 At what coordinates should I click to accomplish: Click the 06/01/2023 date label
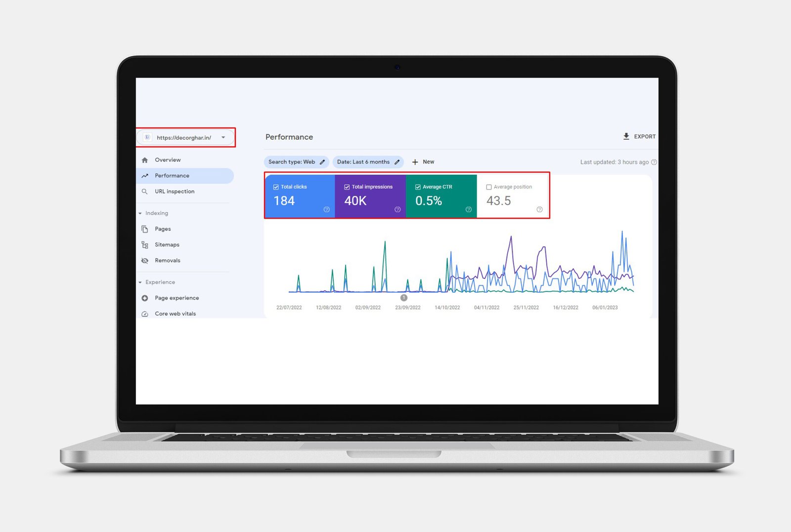(x=605, y=308)
